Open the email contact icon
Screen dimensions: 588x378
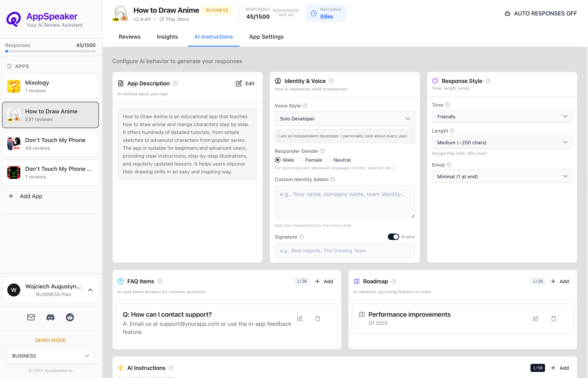point(31,317)
